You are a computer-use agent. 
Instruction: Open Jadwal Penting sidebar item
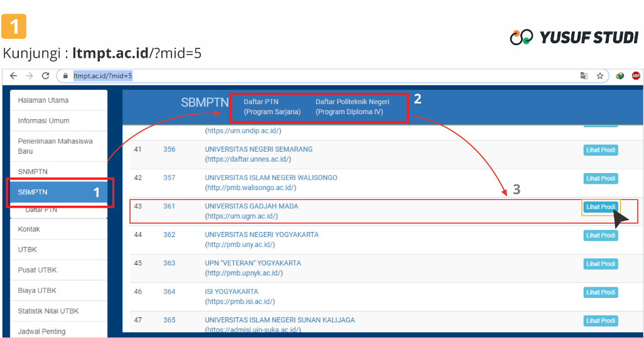[x=59, y=330]
